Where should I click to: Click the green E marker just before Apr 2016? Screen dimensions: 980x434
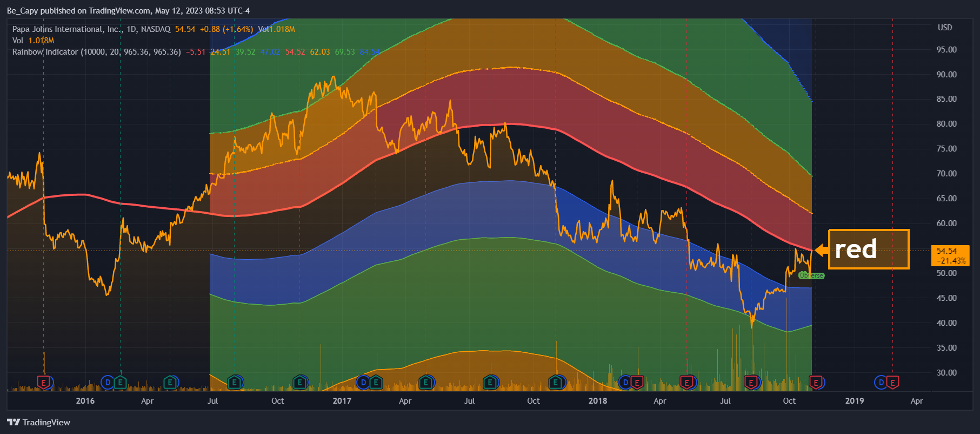coord(120,383)
